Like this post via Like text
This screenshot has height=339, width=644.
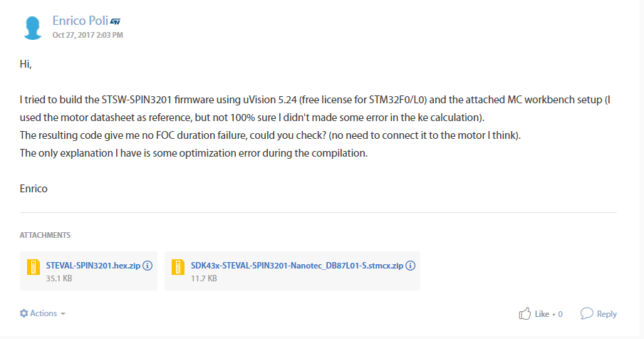click(x=541, y=314)
